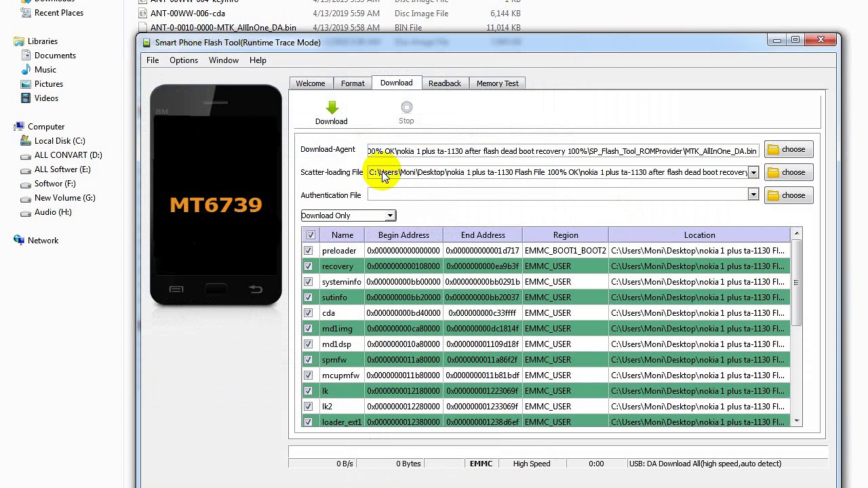
Task: Switch to the Welcome tab
Action: pyautogui.click(x=311, y=83)
